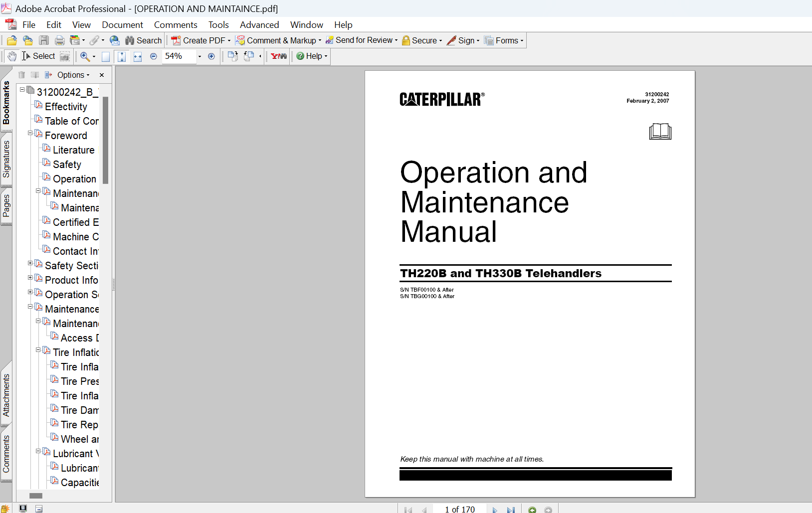Image resolution: width=812 pixels, height=513 pixels.
Task: Switch to the Signatures side tab
Action: [x=6, y=160]
